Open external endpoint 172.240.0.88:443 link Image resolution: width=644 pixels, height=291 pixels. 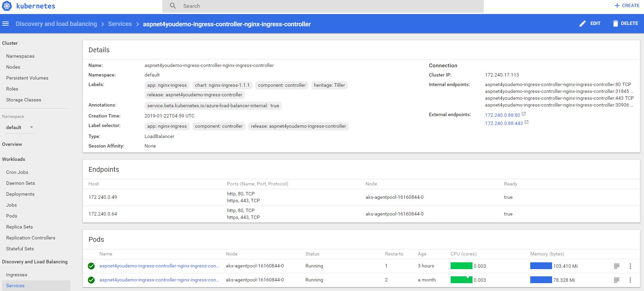coord(504,123)
